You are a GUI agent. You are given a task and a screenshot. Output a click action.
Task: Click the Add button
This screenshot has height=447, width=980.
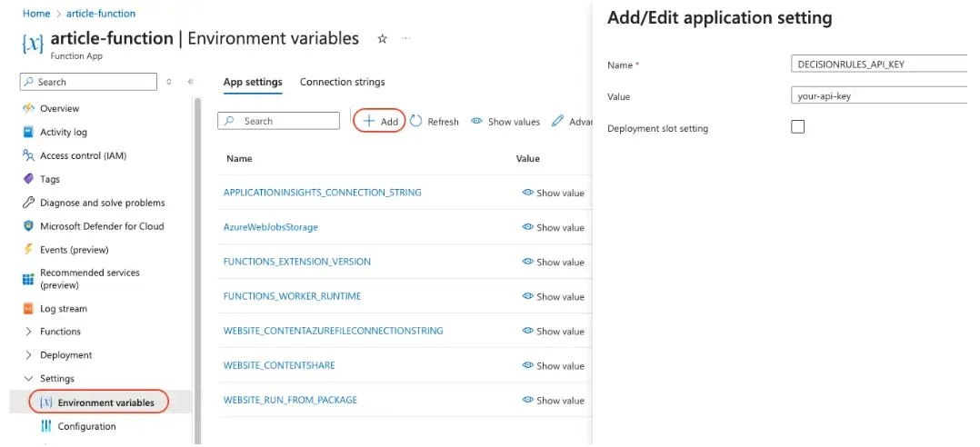point(380,121)
